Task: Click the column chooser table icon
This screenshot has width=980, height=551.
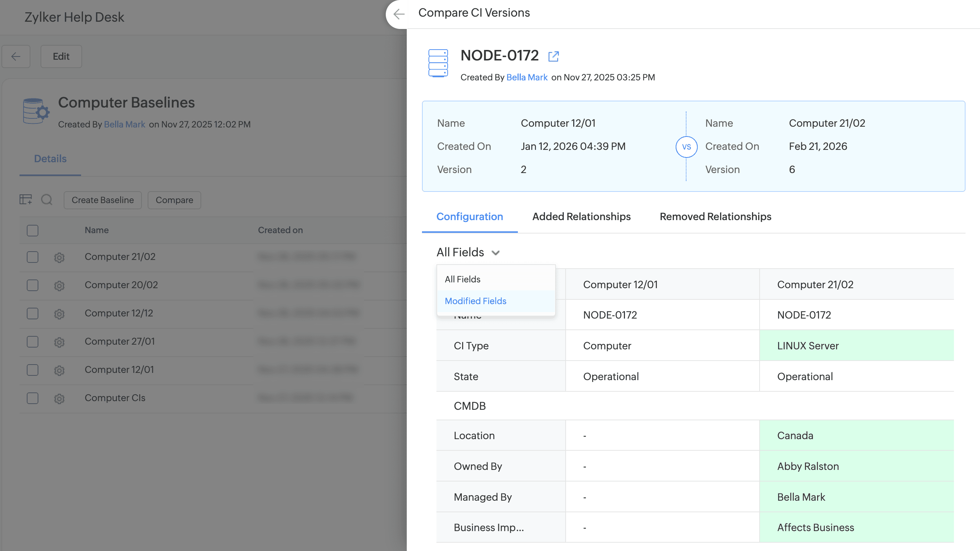Action: tap(25, 199)
